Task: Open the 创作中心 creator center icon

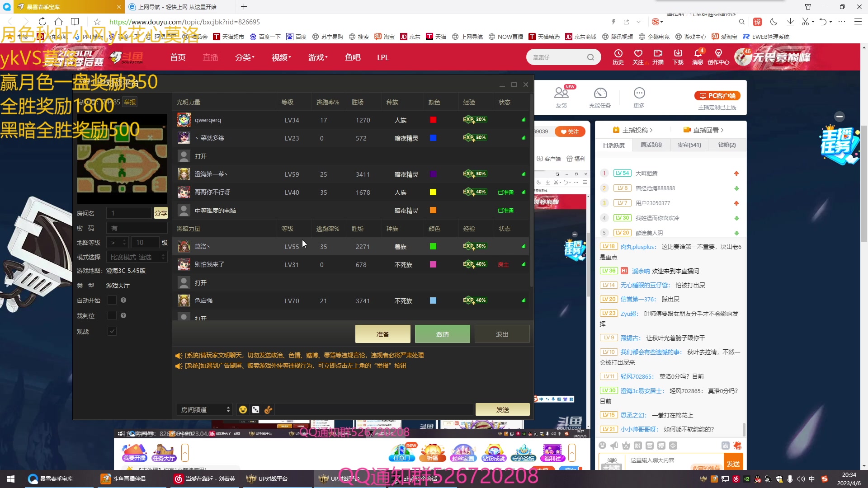Action: click(718, 57)
